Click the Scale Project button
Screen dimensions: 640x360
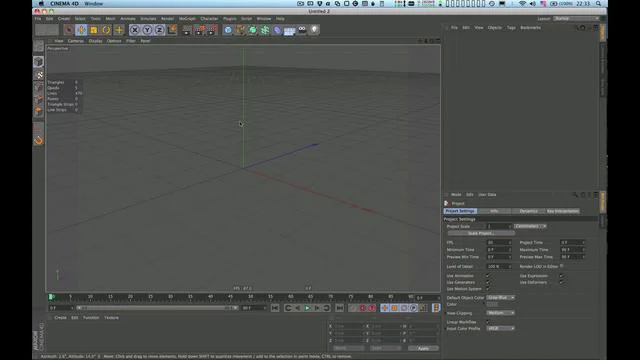pyautogui.click(x=481, y=233)
